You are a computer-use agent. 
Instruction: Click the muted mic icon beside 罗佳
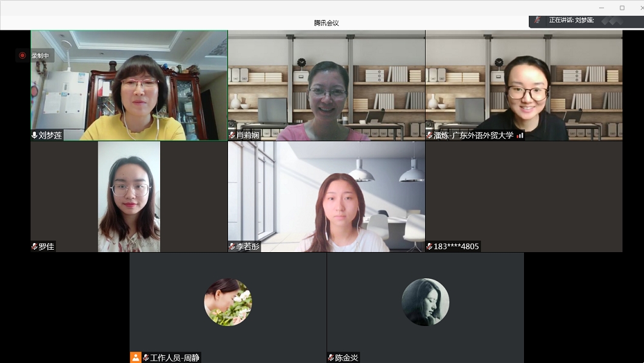[35, 247]
